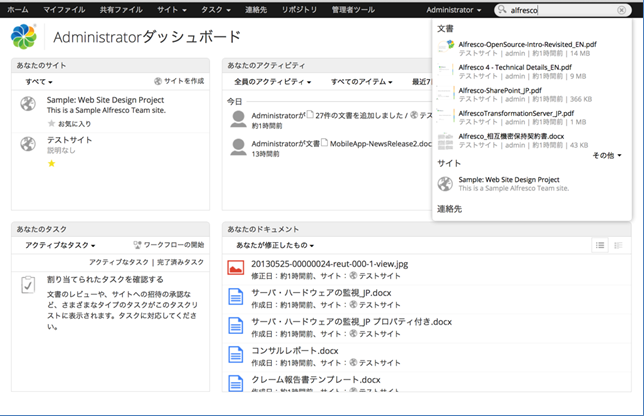Click the document icon for クレーム報告書テンプレート.docx
644x416 pixels.
[236, 383]
